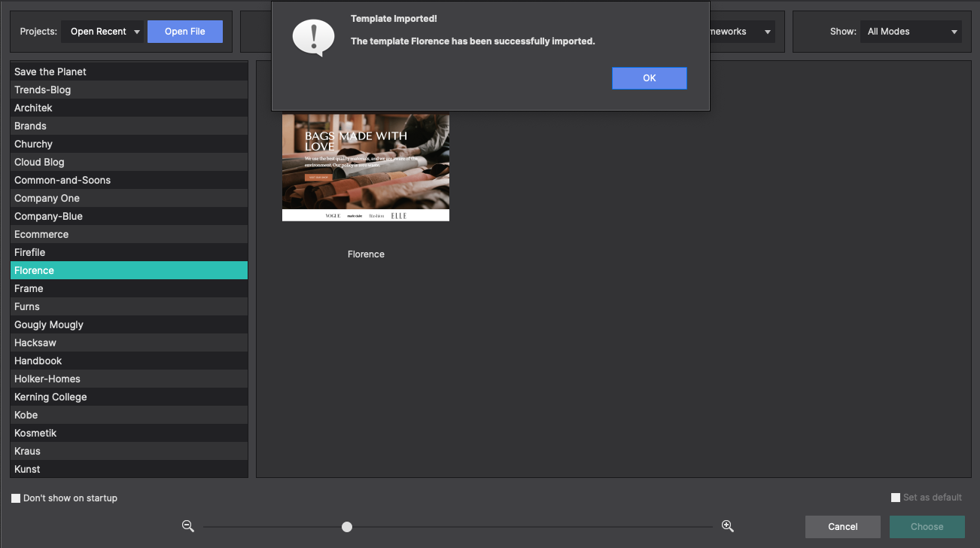
Task: Click the zoom in magnifier icon
Action: coord(727,526)
